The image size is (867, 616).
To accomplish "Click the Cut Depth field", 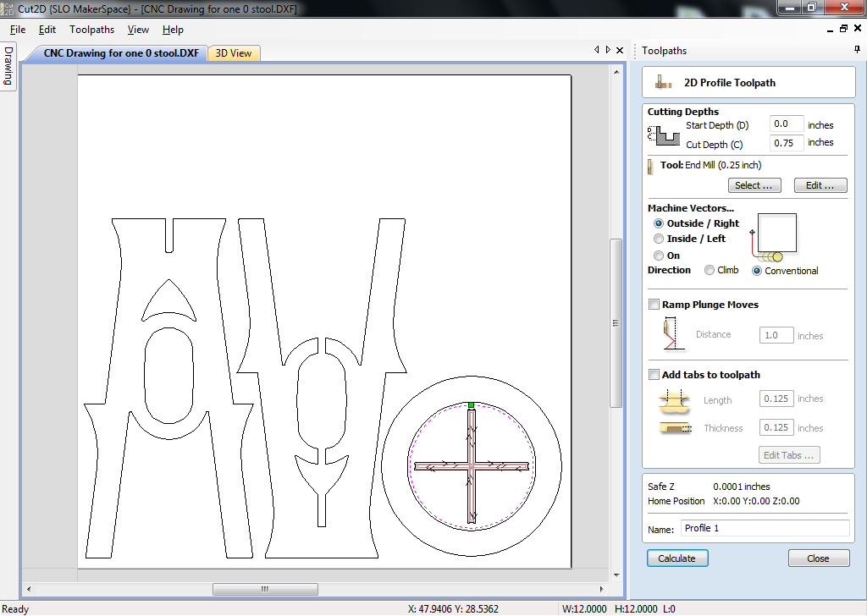I will [787, 143].
